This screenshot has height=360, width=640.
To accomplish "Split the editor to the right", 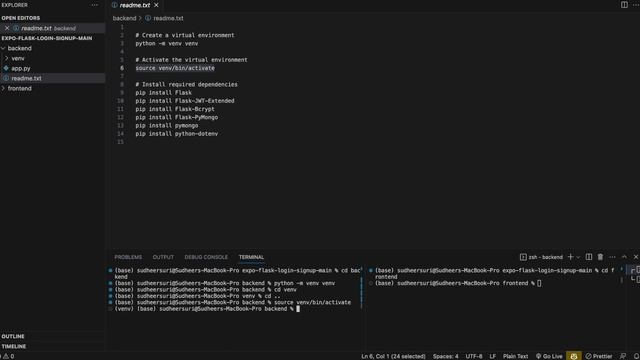I will [624, 5].
